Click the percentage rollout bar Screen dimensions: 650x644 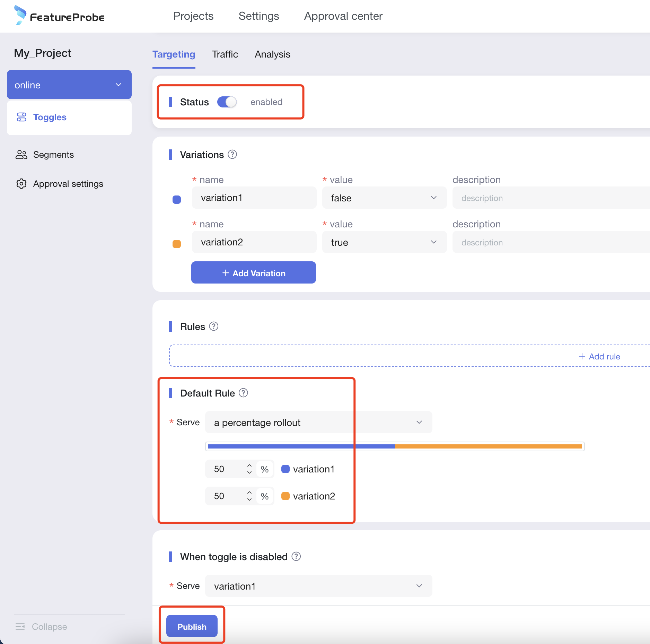tap(395, 446)
